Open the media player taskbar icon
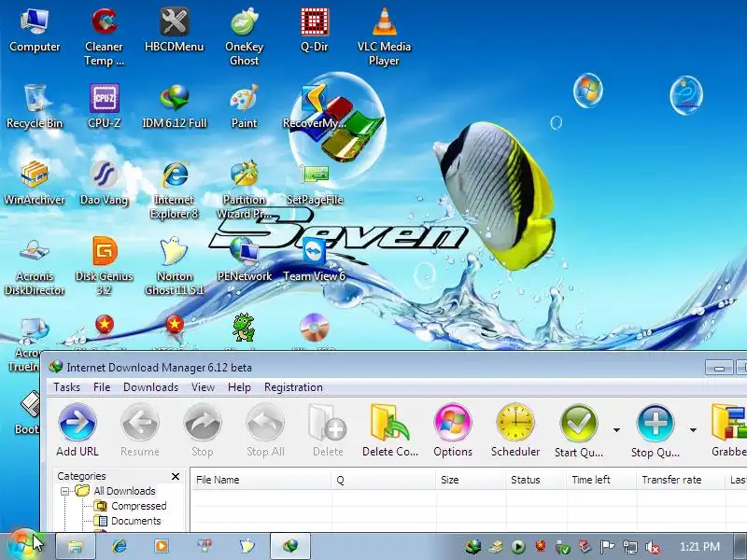This screenshot has width=747, height=560. pos(162,546)
